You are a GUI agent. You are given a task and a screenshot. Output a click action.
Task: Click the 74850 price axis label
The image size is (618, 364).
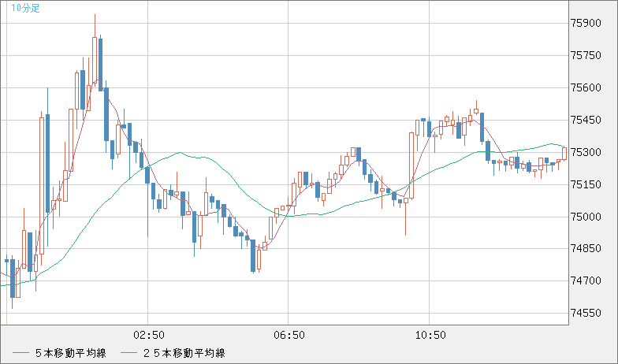586,249
